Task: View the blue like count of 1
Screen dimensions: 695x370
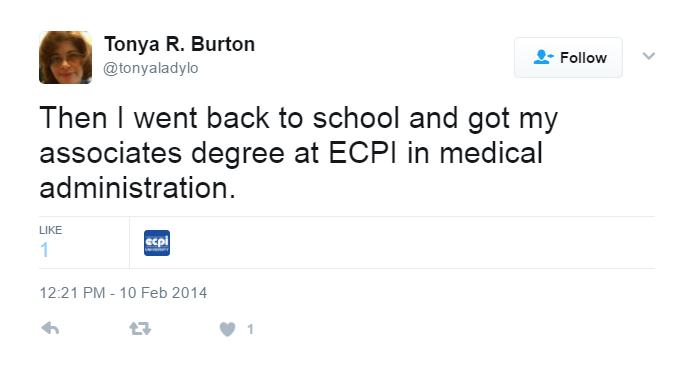Action: (x=44, y=250)
